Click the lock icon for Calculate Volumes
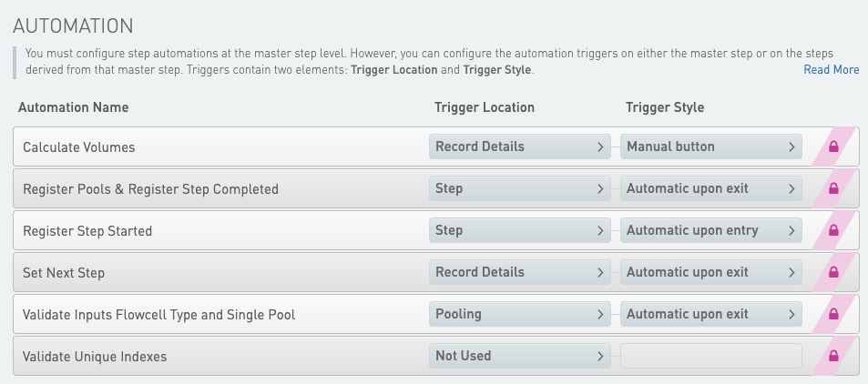Viewport: 868px width, 384px height. [x=832, y=147]
